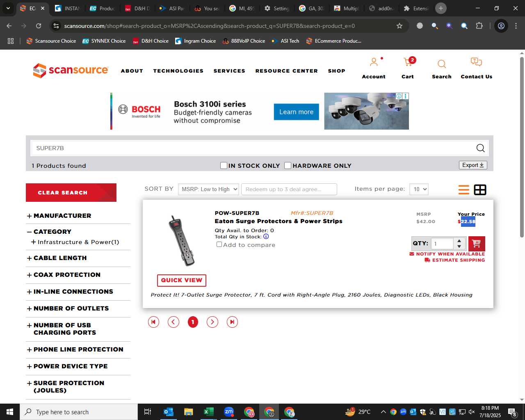This screenshot has height=420, width=525.
Task: Expand the COAX PROTECTION filter
Action: (x=29, y=275)
